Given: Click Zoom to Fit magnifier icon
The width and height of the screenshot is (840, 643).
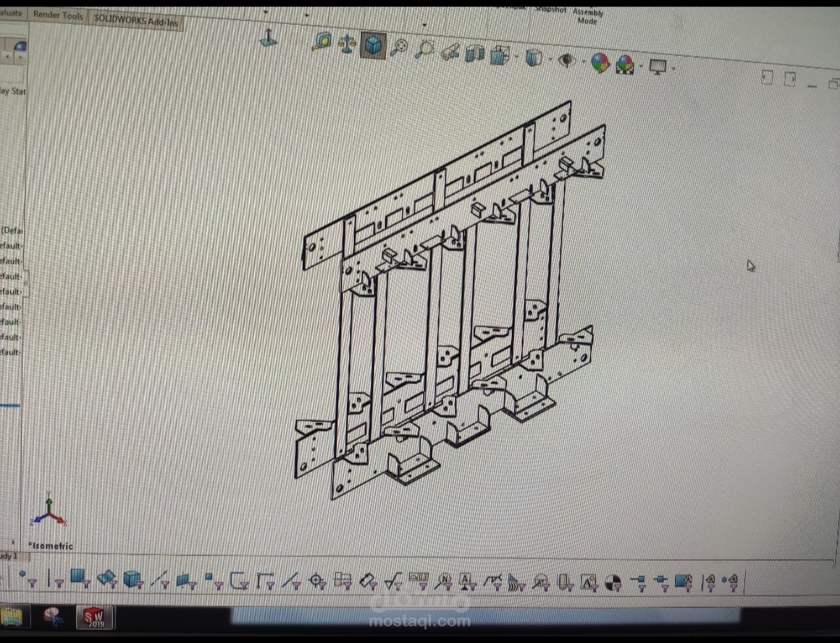Looking at the screenshot, I should pos(398,48).
